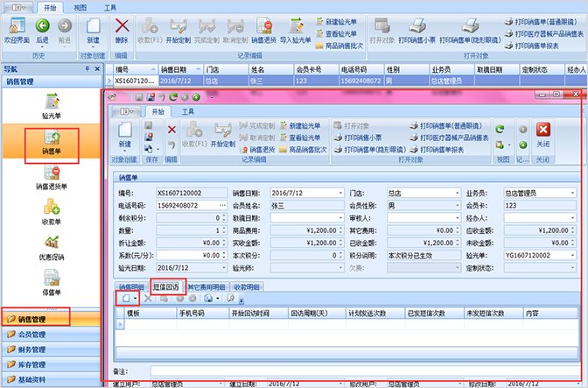Click the 编号 field showing XS1607120002

pyautogui.click(x=192, y=194)
